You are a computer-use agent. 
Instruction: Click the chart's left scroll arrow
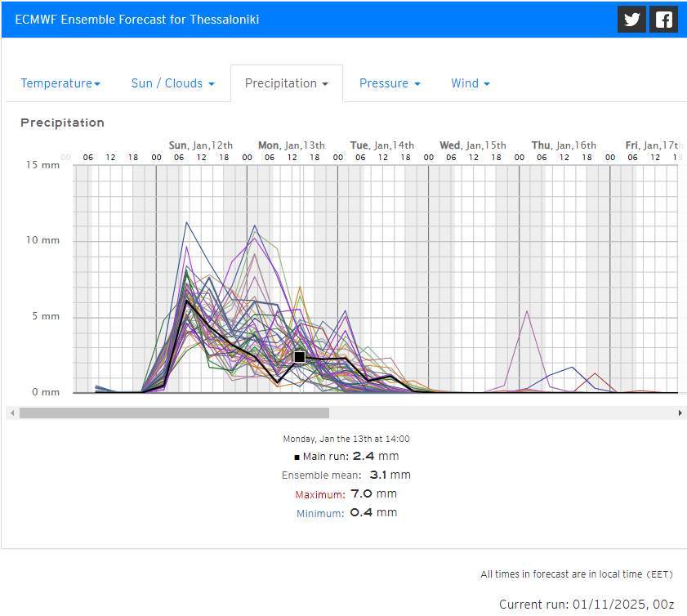click(x=12, y=413)
